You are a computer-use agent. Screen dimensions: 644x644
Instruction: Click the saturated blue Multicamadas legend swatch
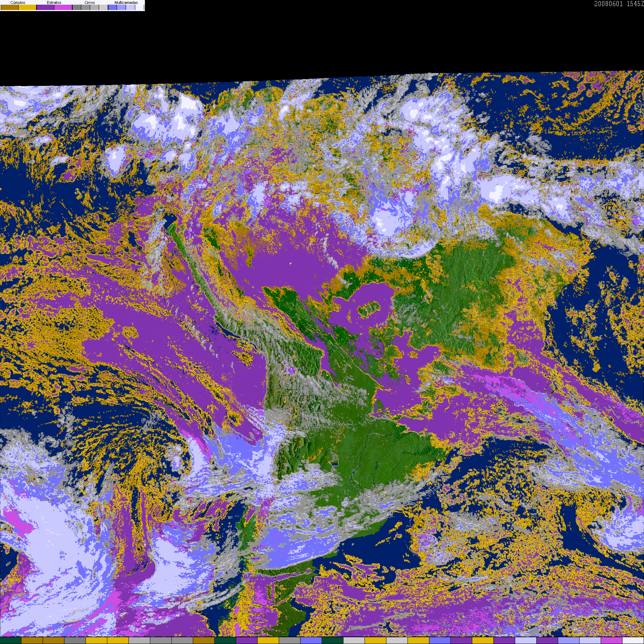[x=112, y=7]
